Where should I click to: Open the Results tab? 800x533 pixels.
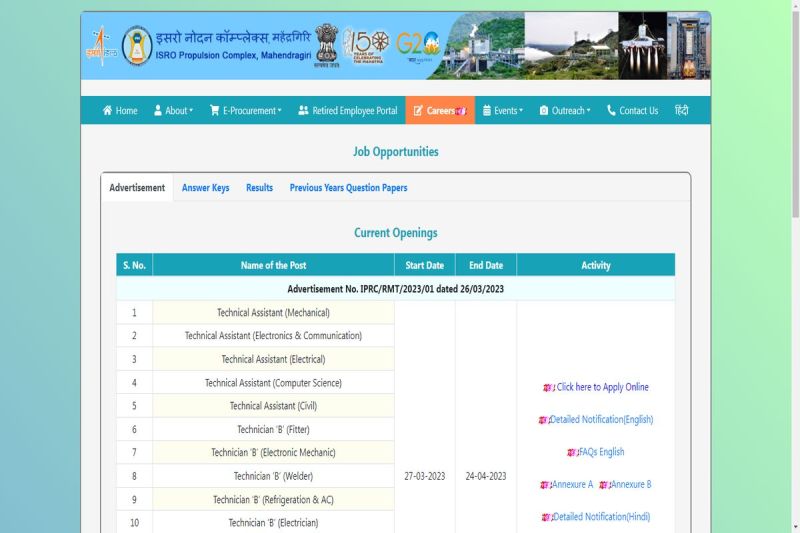tap(259, 188)
